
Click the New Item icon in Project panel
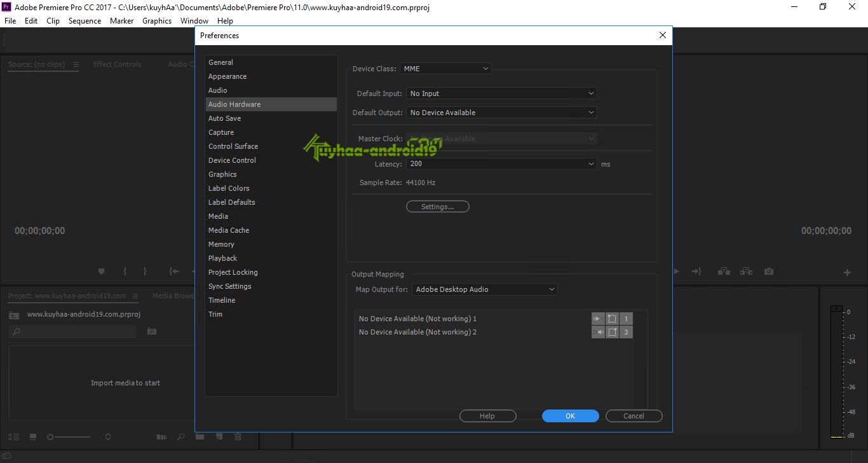pos(219,437)
